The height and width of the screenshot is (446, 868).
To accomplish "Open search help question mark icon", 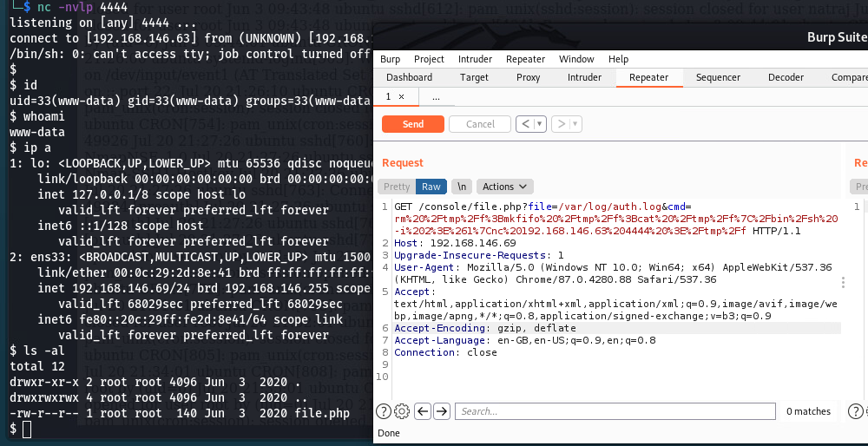I will coord(384,411).
